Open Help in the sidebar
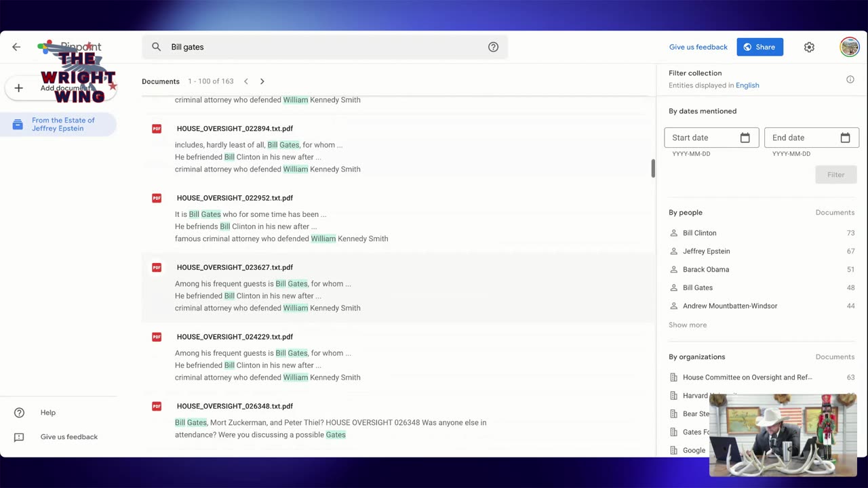868x488 pixels. 47,413
